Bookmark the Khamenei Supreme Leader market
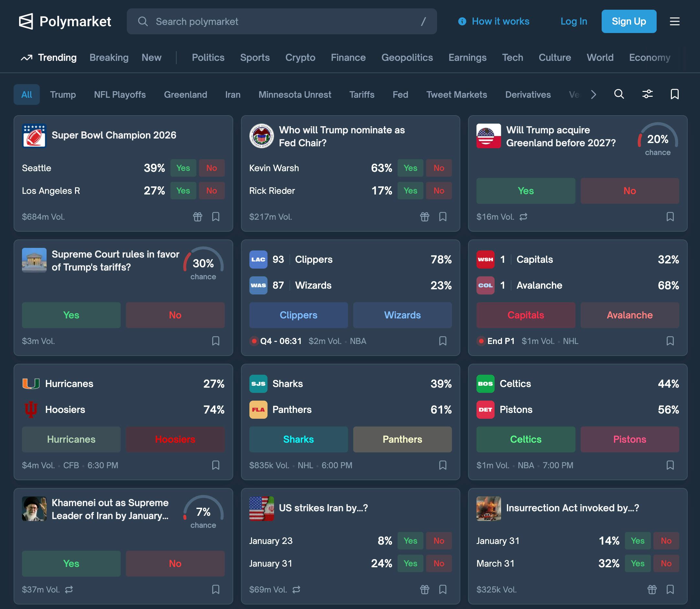 pos(215,589)
